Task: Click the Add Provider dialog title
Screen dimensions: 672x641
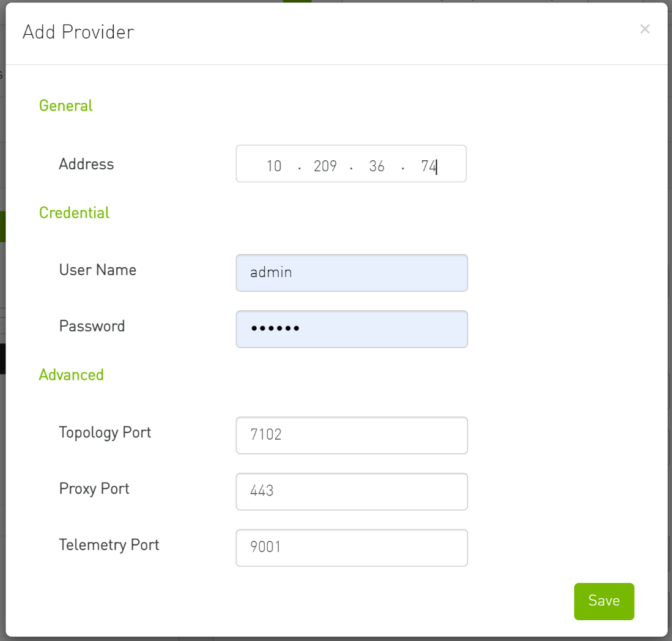Action: tap(78, 32)
